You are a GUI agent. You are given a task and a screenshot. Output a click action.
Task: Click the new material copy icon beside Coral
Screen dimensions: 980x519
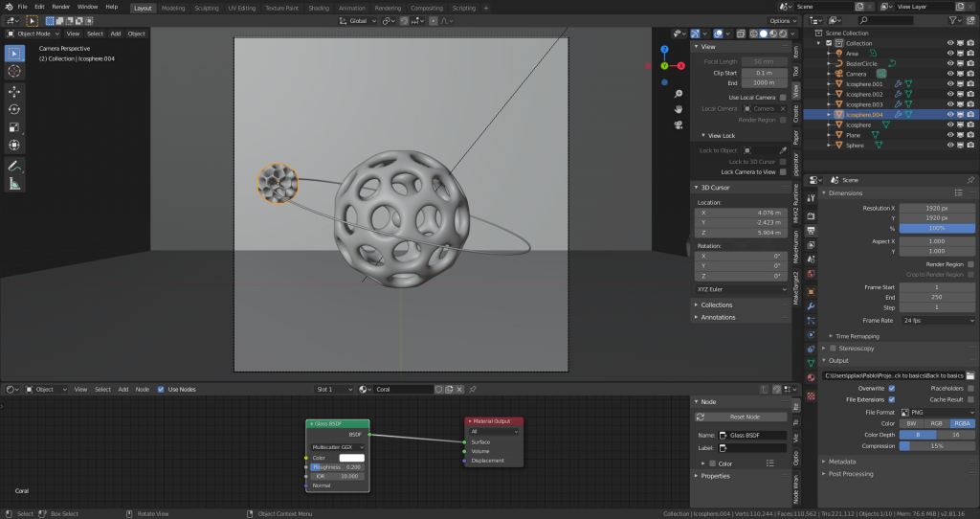point(449,390)
